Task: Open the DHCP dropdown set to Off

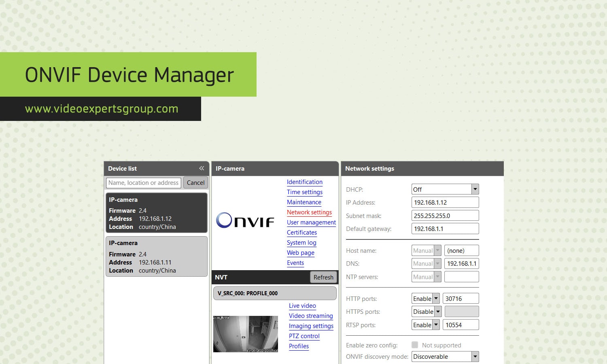Action: click(x=445, y=189)
